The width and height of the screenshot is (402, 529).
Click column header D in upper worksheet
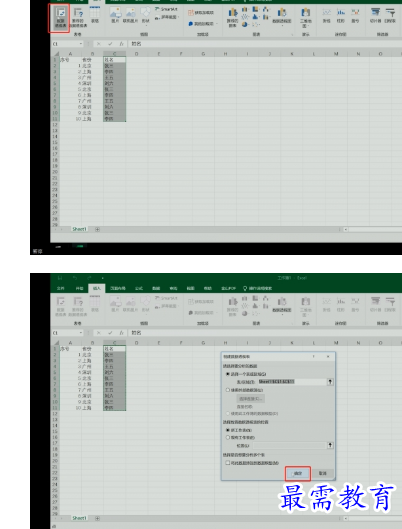coord(136,54)
